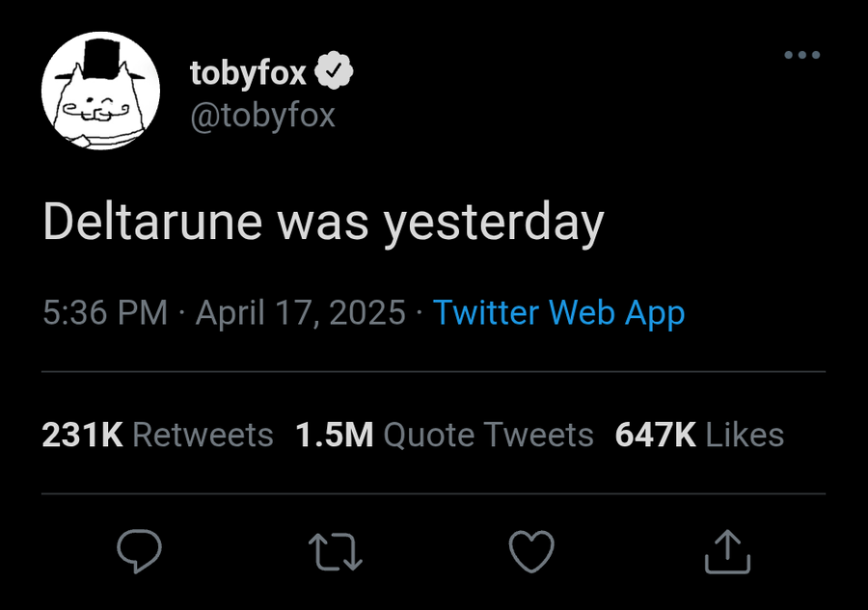Viewport: 868px width, 610px height.
Task: Show the 1.5M quote count
Action: [x=334, y=435]
